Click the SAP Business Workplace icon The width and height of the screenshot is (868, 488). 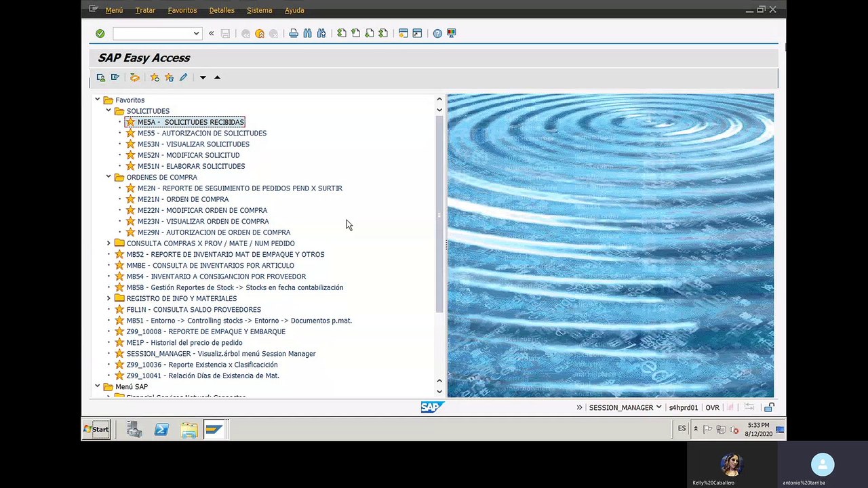click(x=135, y=77)
